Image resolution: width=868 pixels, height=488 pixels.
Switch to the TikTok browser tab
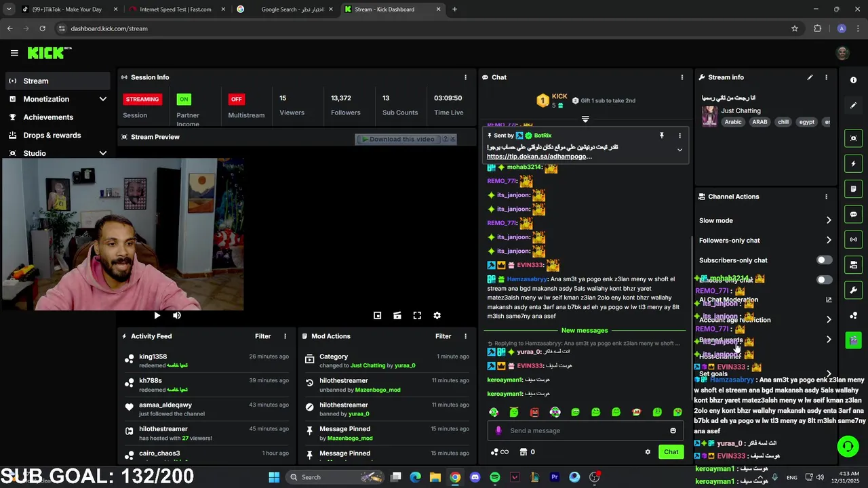click(x=68, y=9)
